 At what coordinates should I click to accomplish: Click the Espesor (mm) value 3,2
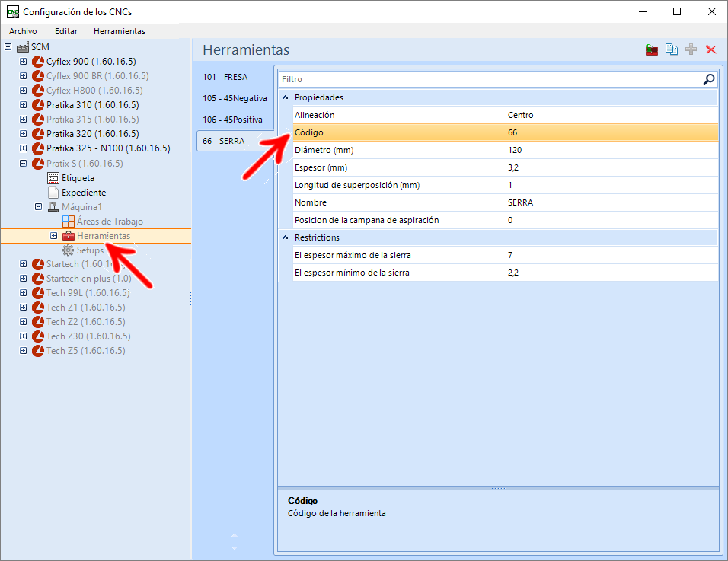pyautogui.click(x=611, y=168)
